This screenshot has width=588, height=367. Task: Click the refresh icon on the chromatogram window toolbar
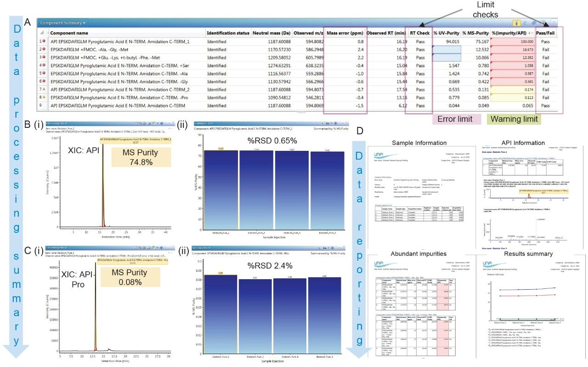coord(144,123)
